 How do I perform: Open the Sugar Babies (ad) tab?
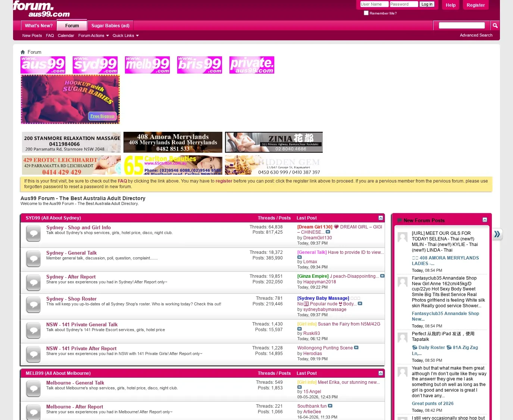click(x=110, y=25)
